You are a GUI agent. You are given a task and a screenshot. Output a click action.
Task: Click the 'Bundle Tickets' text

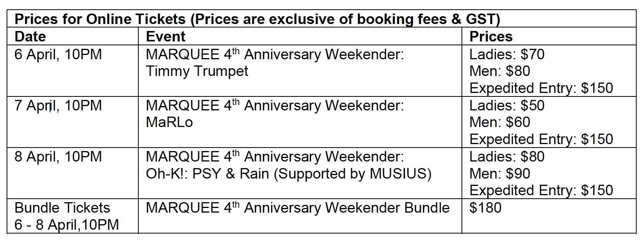[x=62, y=208]
